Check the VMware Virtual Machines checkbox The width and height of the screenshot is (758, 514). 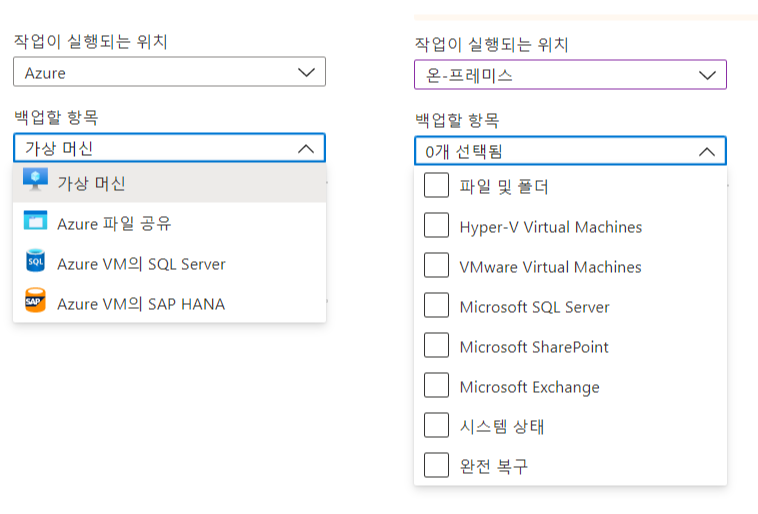436,265
